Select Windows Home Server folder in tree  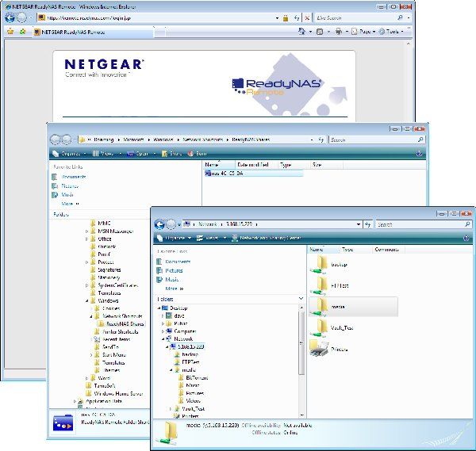118,393
